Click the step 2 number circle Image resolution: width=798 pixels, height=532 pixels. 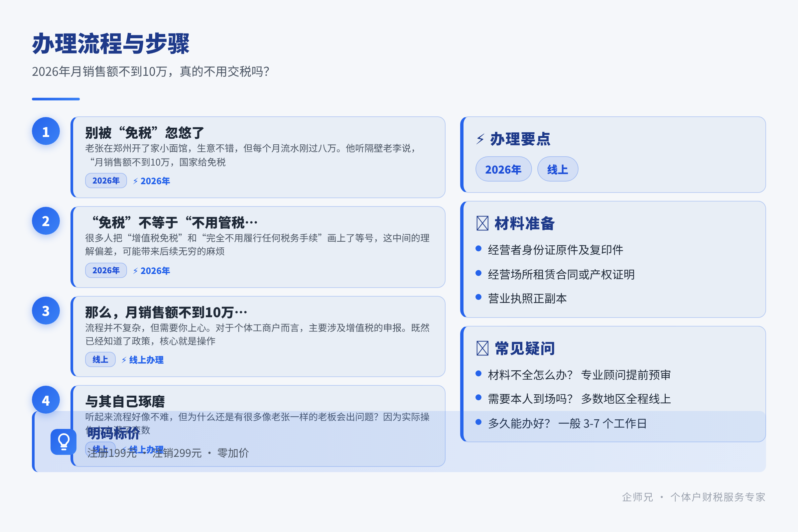pos(46,221)
